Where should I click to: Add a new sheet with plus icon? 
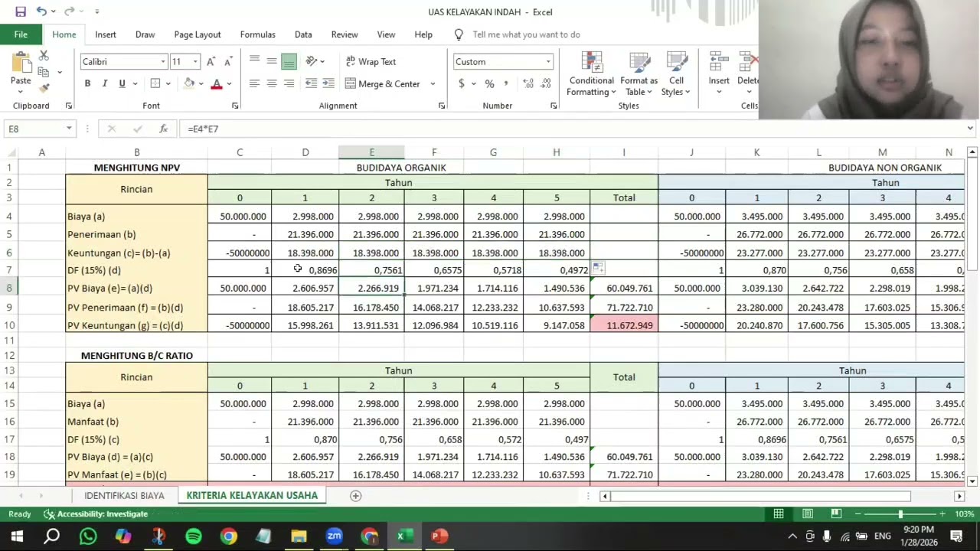click(355, 496)
